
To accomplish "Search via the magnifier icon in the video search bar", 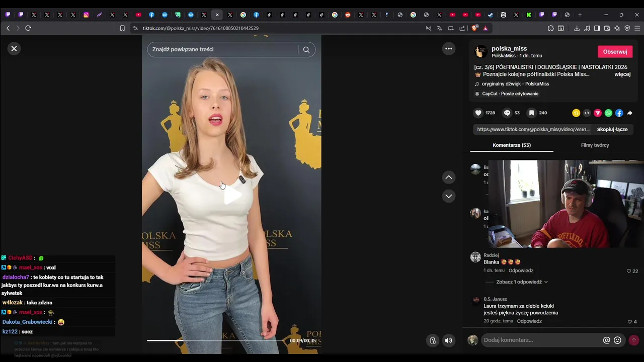I will [x=306, y=49].
